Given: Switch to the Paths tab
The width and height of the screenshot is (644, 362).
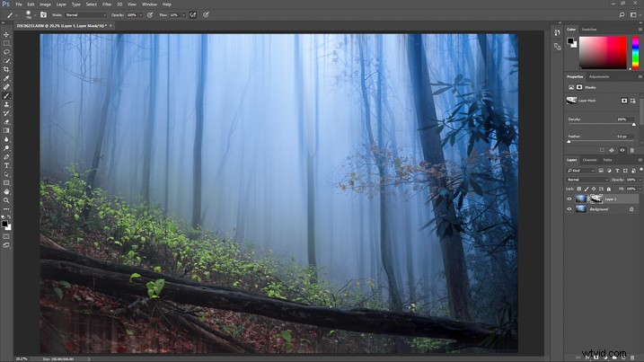Looking at the screenshot, I should pos(607,160).
